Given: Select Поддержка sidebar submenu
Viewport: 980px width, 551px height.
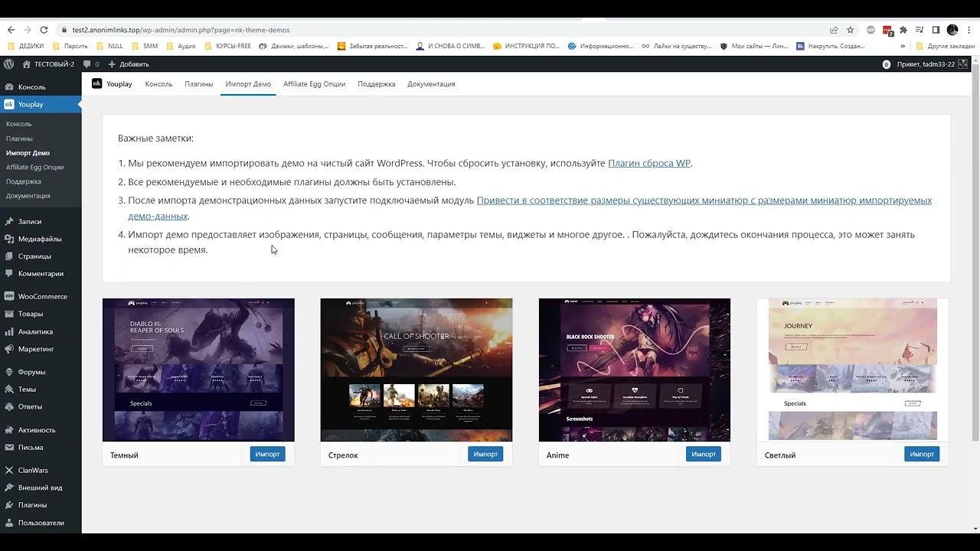Looking at the screenshot, I should pos(23,181).
